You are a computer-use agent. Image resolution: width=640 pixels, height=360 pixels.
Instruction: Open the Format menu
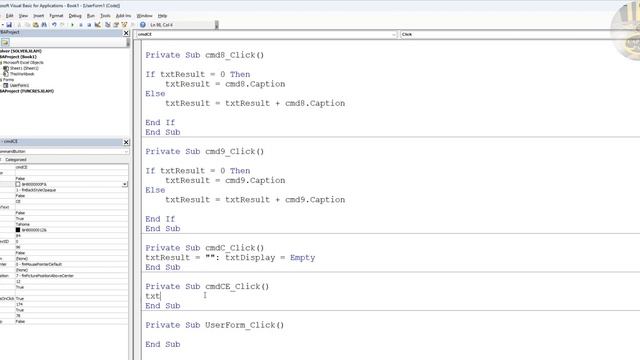pos(56,16)
